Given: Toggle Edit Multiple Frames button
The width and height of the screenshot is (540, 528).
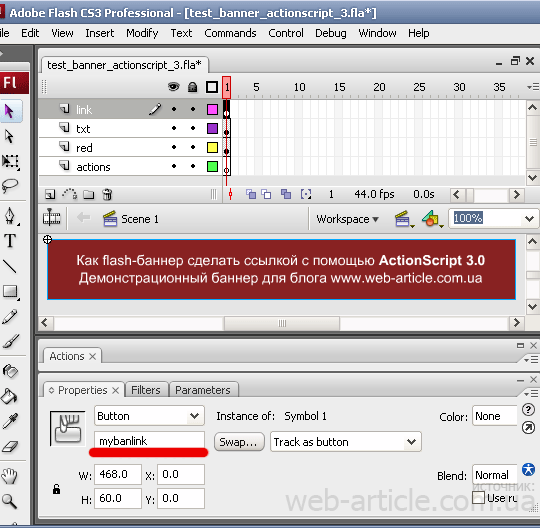Looking at the screenshot, I should [x=286, y=194].
